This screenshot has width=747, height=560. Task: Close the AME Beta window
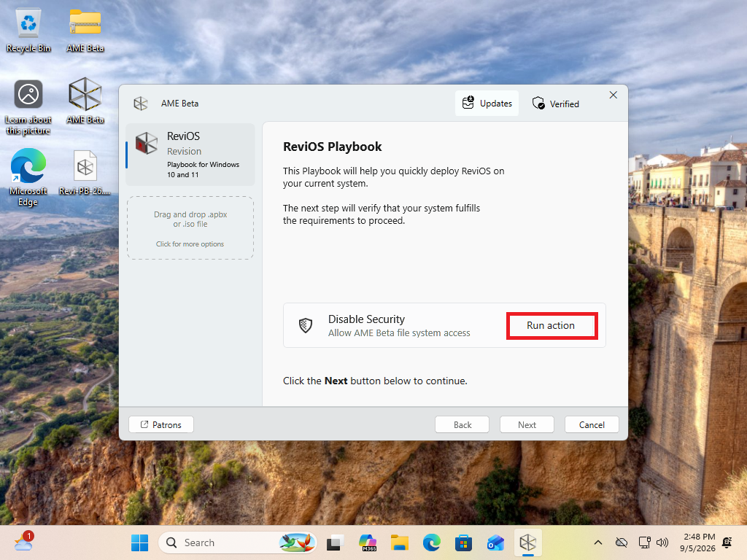pyautogui.click(x=613, y=95)
